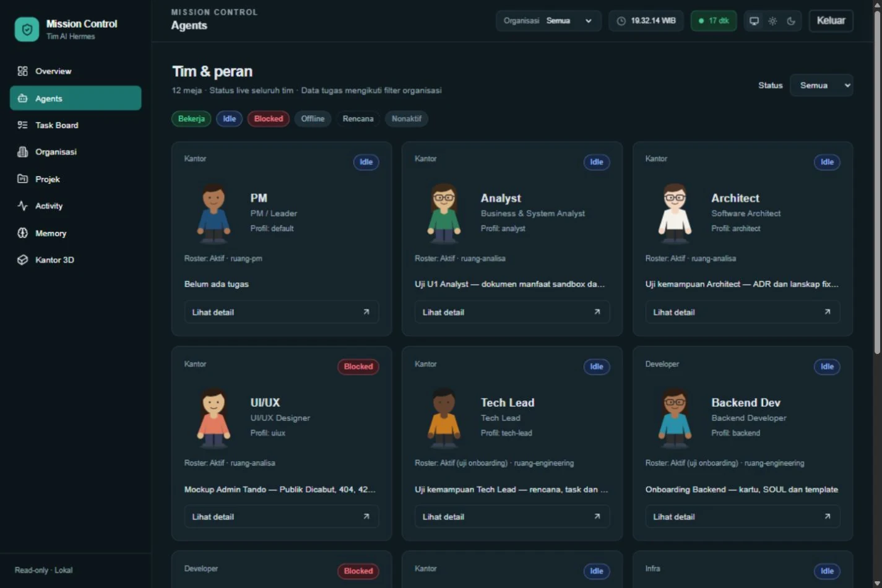Image resolution: width=882 pixels, height=588 pixels.
Task: Click arrow icon on Architect Lihat detail
Action: click(x=828, y=312)
